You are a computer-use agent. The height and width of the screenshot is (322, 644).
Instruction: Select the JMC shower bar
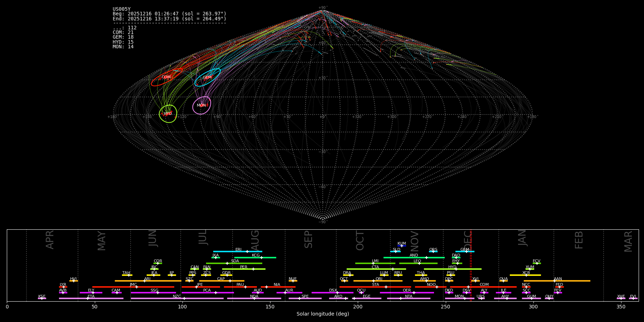(x=133, y=287)
